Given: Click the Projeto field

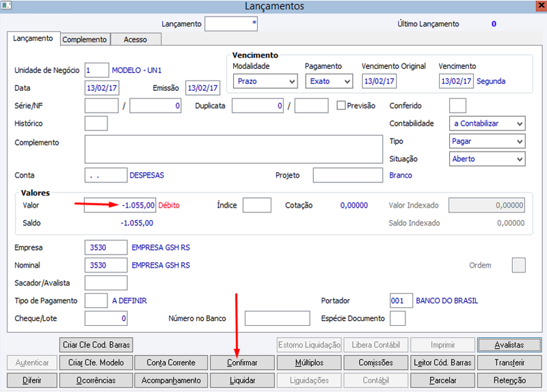Looking at the screenshot, I should (x=348, y=176).
